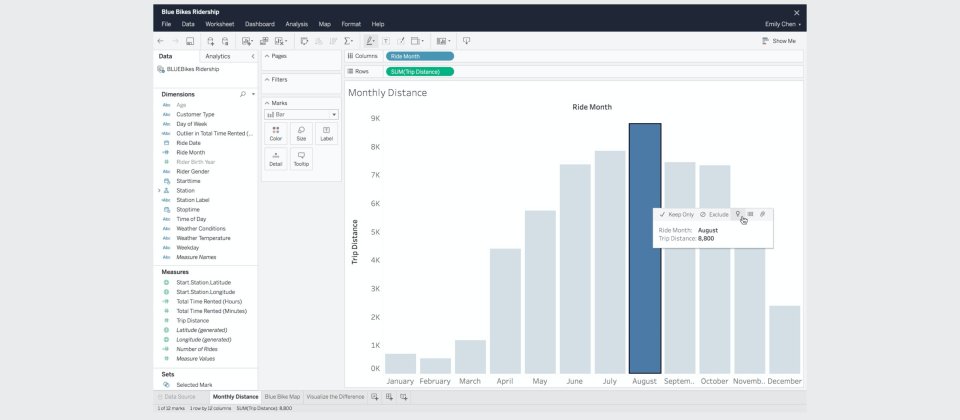Click the pause auto updates data icon
Viewport: 960px width, 420px height.
225,41
